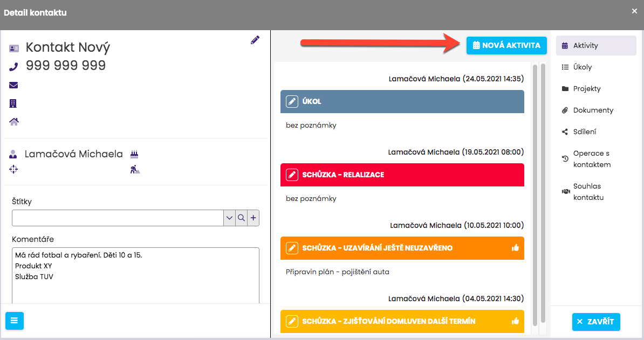Open Sdílení in the side menu
Screen dimensions: 644x340
pos(584,132)
